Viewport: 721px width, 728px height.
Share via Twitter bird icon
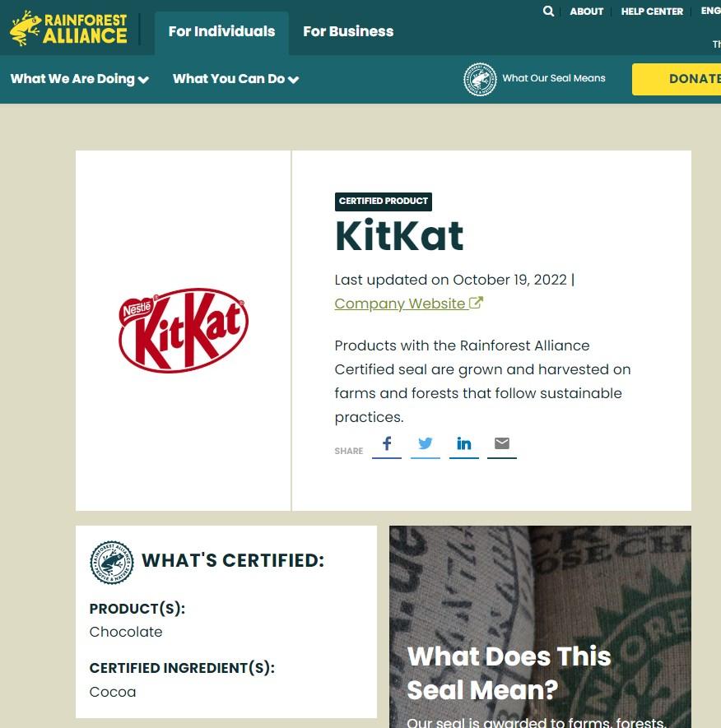click(x=425, y=444)
